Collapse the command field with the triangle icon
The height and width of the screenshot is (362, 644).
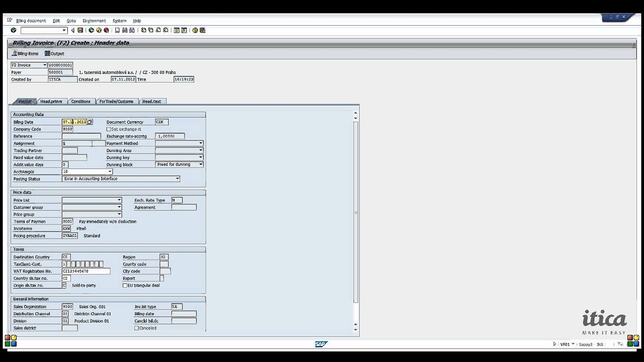click(72, 30)
